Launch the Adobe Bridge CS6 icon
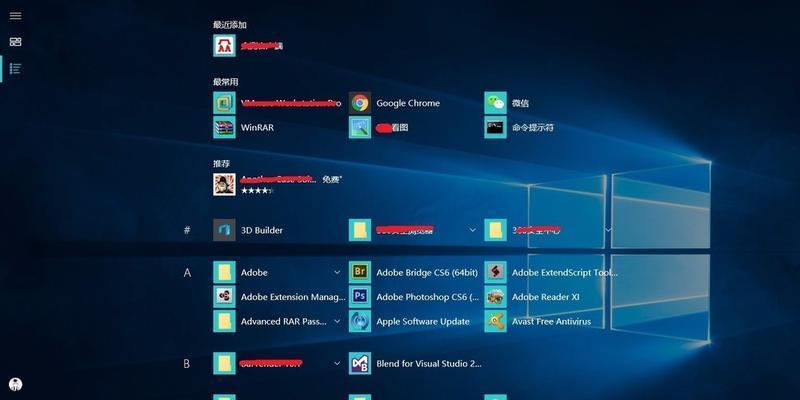Screen dimensions: 800x400 [360, 272]
